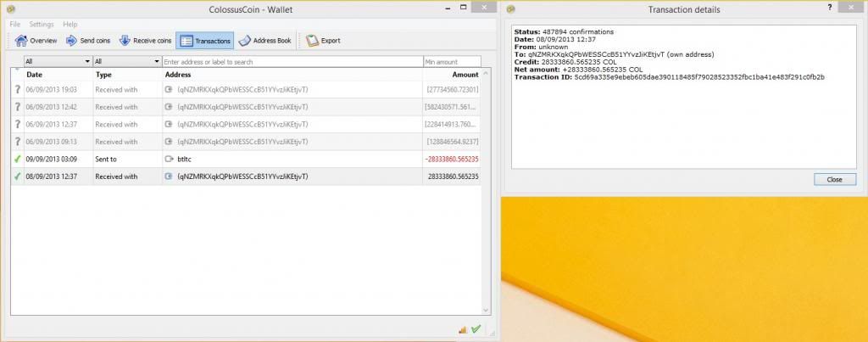Viewport: 868px width, 342px height.
Task: Select the 06/09/2013 12:42 transaction row
Action: point(246,107)
